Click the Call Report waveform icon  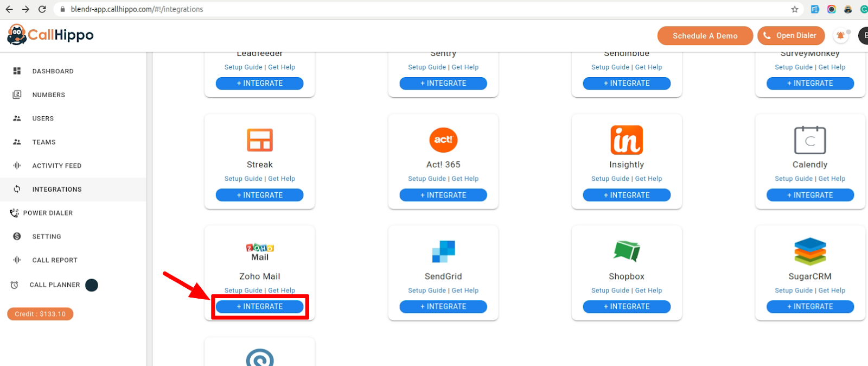point(17,260)
